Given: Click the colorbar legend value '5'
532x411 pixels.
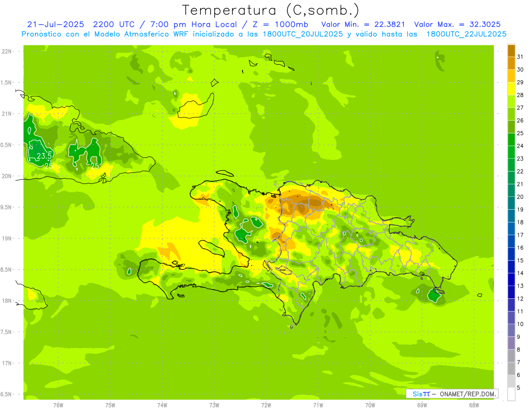Looking at the screenshot, I should tap(519, 388).
